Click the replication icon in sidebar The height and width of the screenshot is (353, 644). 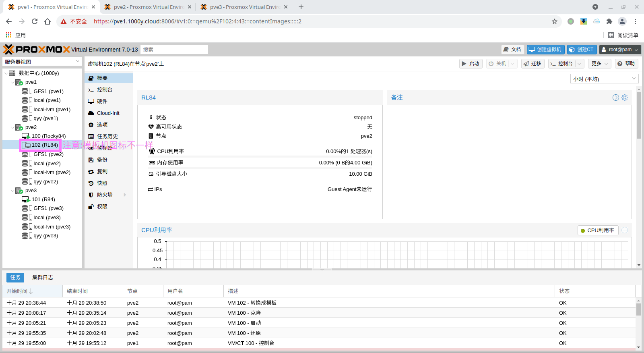pos(91,172)
